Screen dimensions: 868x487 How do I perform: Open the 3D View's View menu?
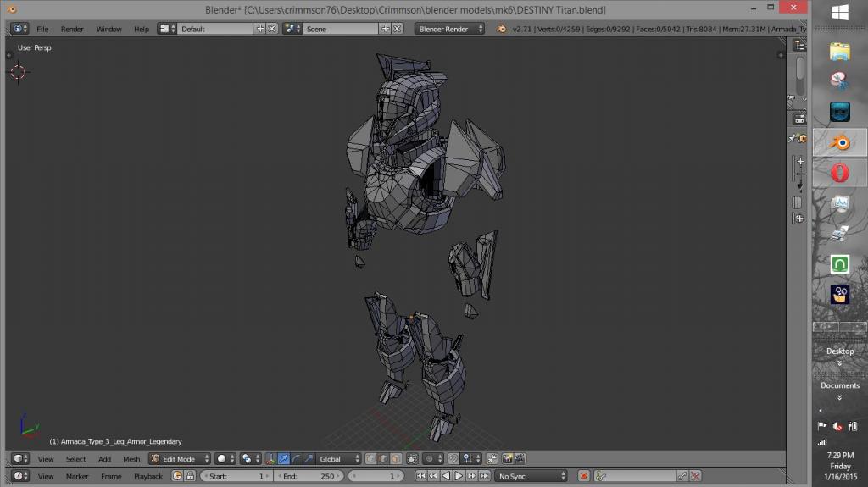click(46, 459)
